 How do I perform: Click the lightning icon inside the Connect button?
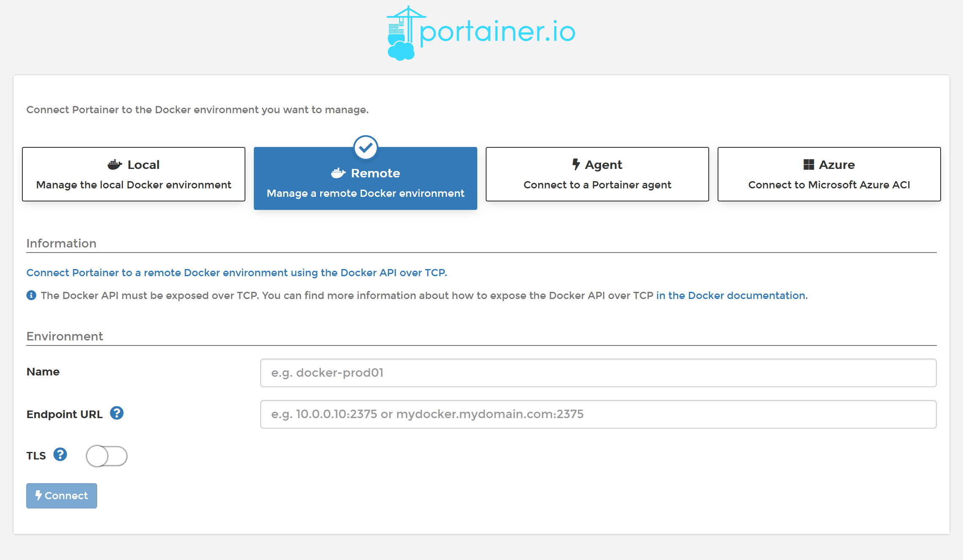click(40, 495)
